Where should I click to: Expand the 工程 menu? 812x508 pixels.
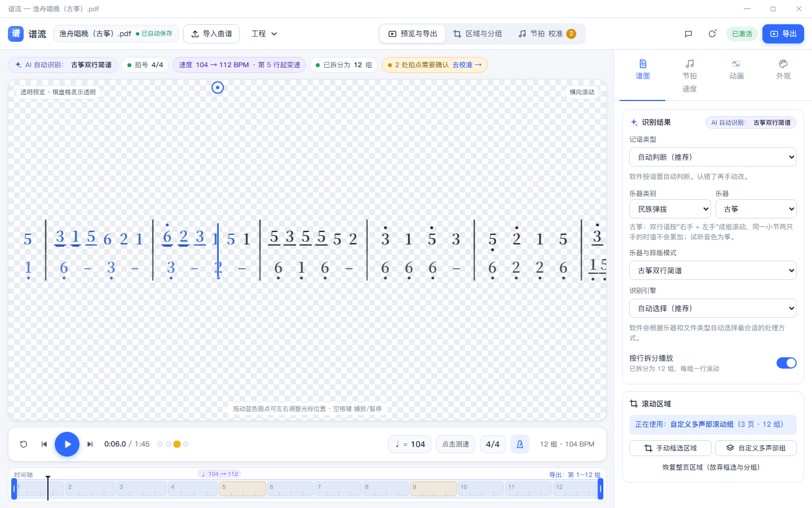tap(264, 34)
